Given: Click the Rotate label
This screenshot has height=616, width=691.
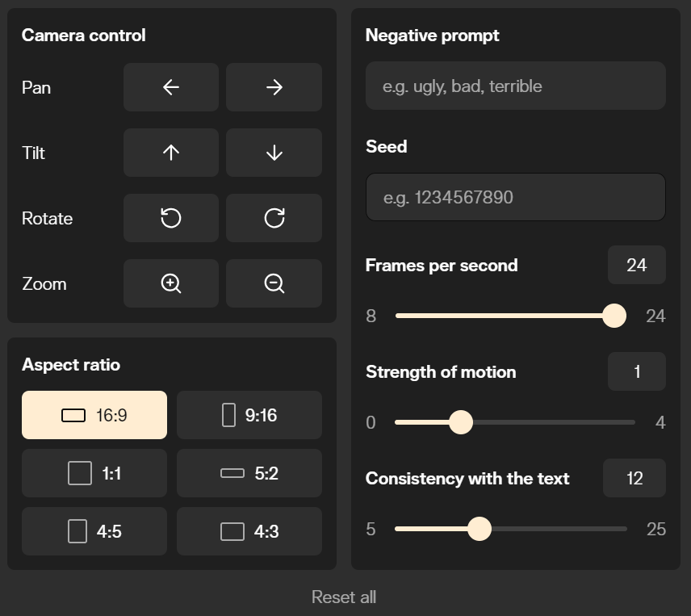Looking at the screenshot, I should click(x=47, y=219).
